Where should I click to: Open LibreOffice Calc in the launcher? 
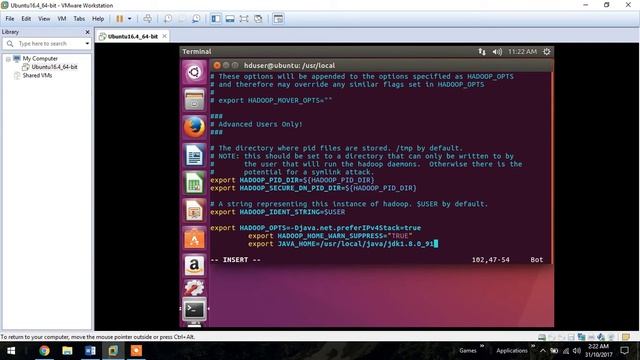(x=194, y=183)
